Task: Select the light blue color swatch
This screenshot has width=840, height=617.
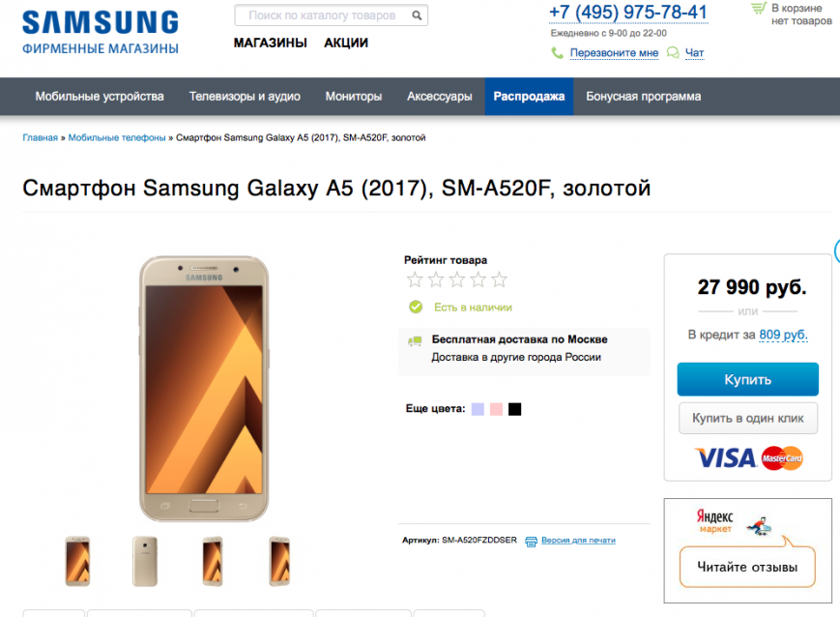Action: point(478,409)
